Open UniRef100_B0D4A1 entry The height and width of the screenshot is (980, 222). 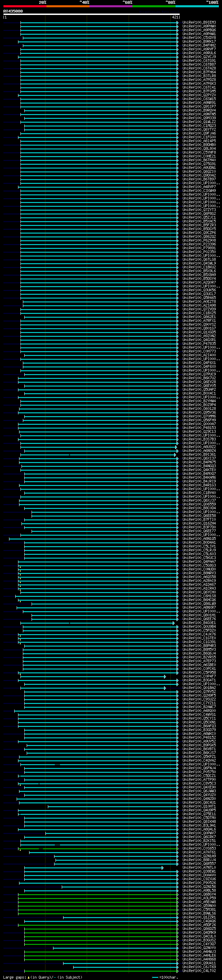coord(199,542)
